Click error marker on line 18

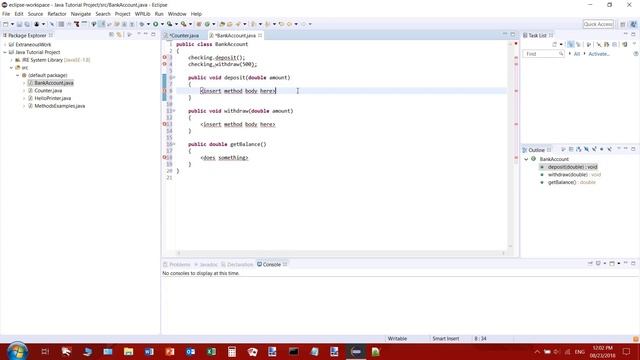click(x=164, y=158)
